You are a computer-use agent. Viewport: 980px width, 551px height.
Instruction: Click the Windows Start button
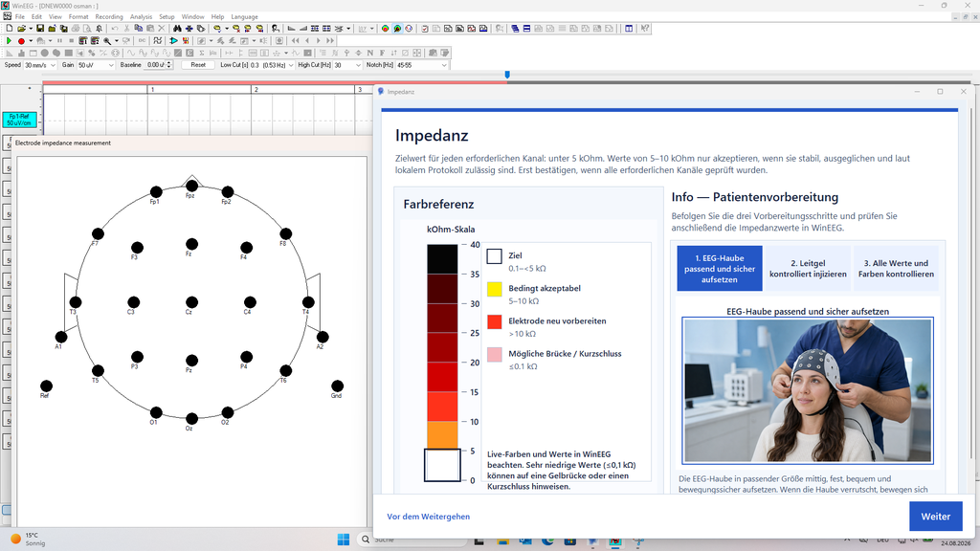pyautogui.click(x=344, y=540)
